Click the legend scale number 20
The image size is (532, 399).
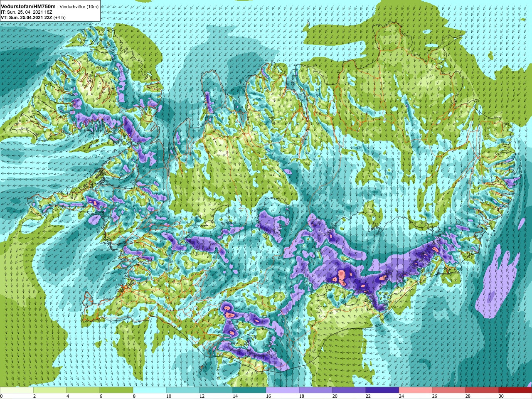tap(335, 396)
